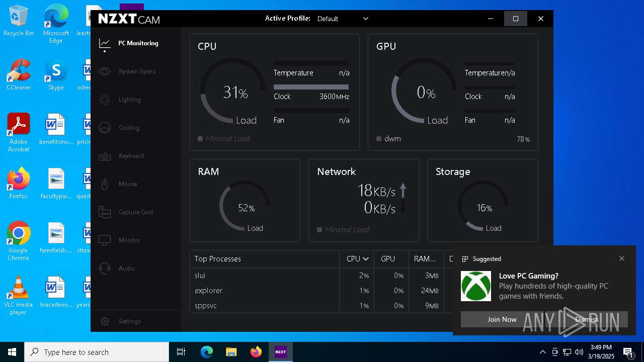Select the CCleaner desktop icon

(19, 75)
